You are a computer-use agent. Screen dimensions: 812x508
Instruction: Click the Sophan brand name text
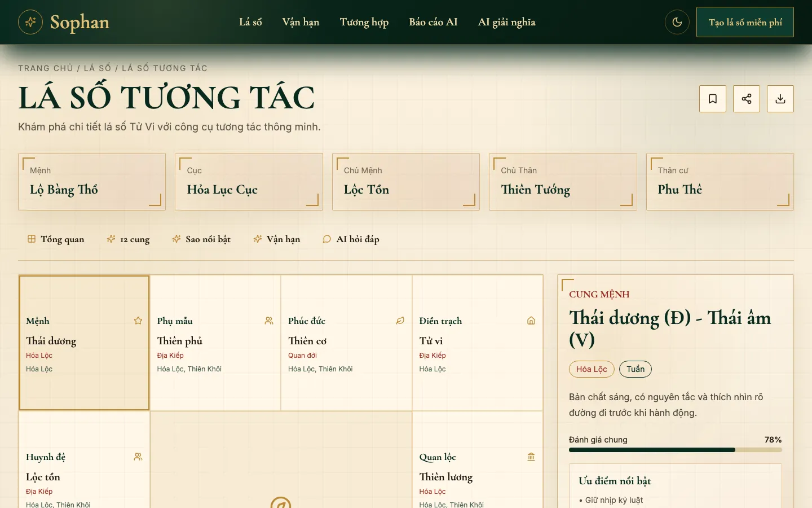pos(80,23)
